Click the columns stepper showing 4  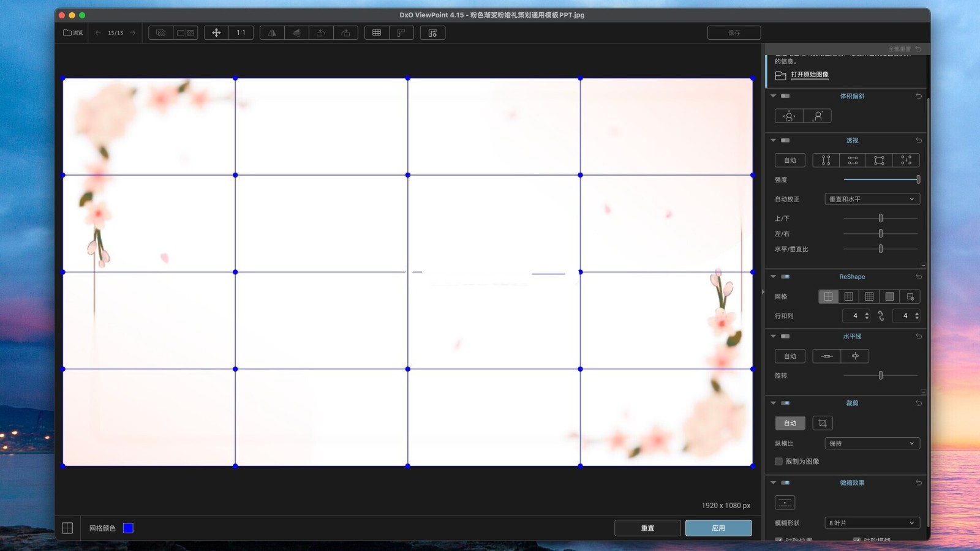coord(907,316)
